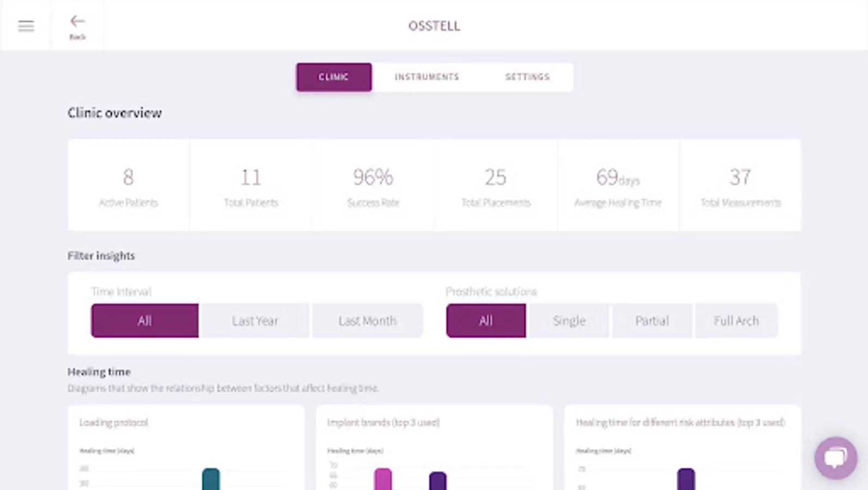Viewport: 868px width, 490px height.
Task: Switch to the Clinic tab
Action: [334, 77]
